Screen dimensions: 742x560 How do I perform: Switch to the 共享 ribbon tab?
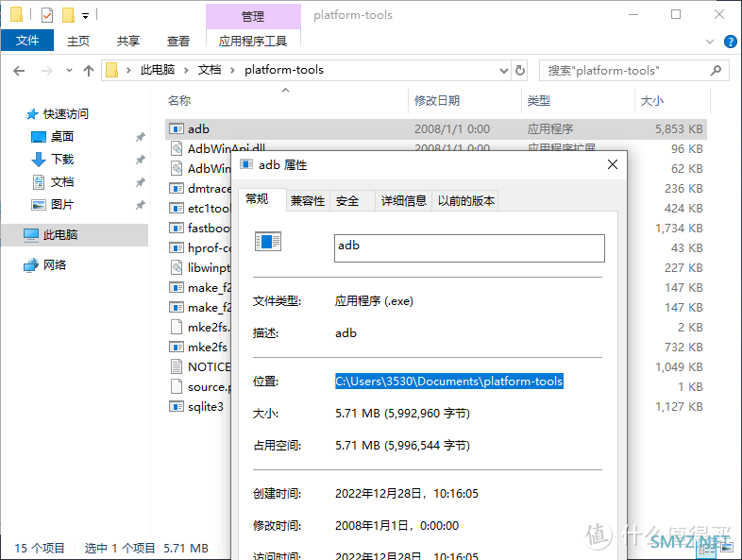click(x=128, y=42)
